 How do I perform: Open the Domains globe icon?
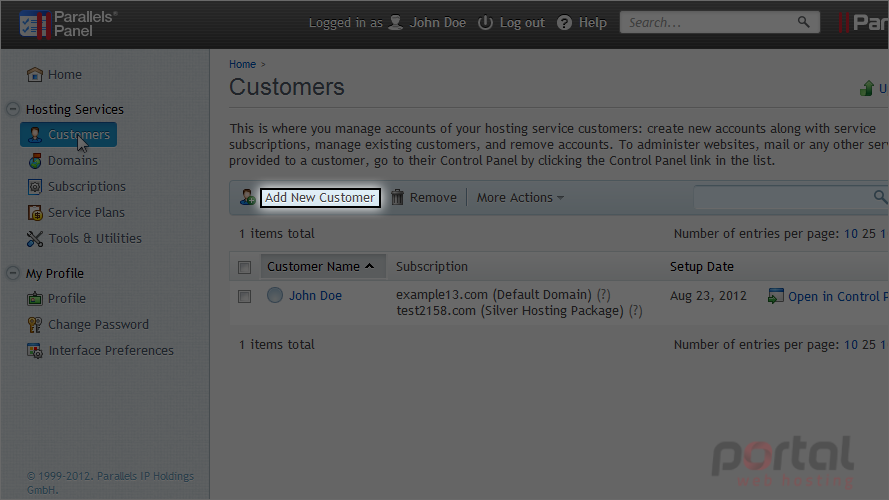click(35, 161)
